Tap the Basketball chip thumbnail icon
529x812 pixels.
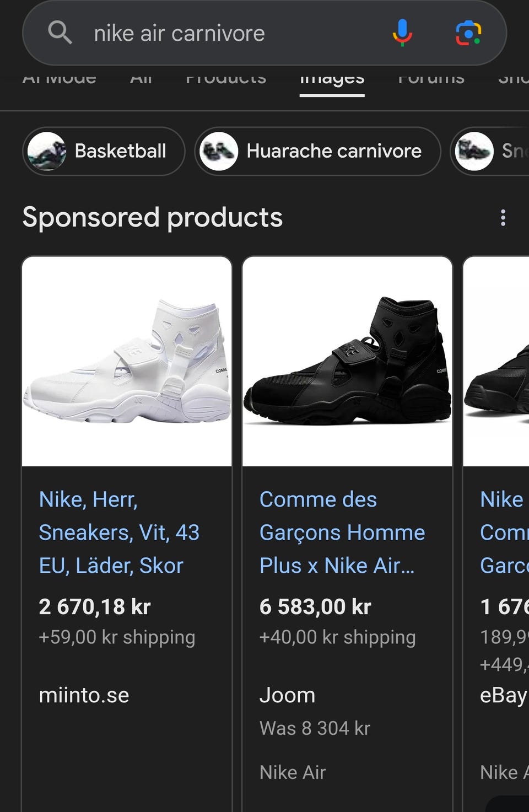47,151
